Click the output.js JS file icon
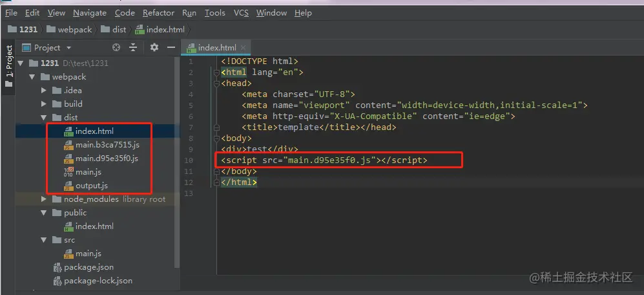 [68, 186]
